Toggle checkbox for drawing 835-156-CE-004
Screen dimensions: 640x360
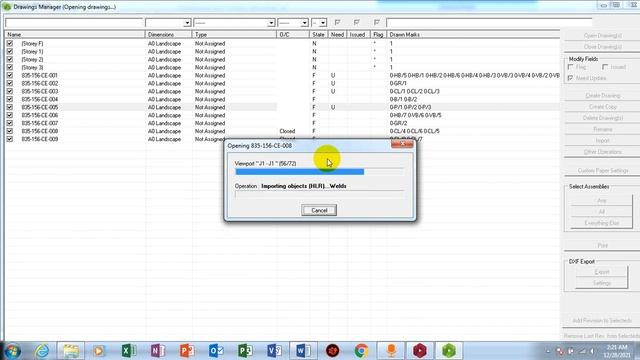pos(10,99)
